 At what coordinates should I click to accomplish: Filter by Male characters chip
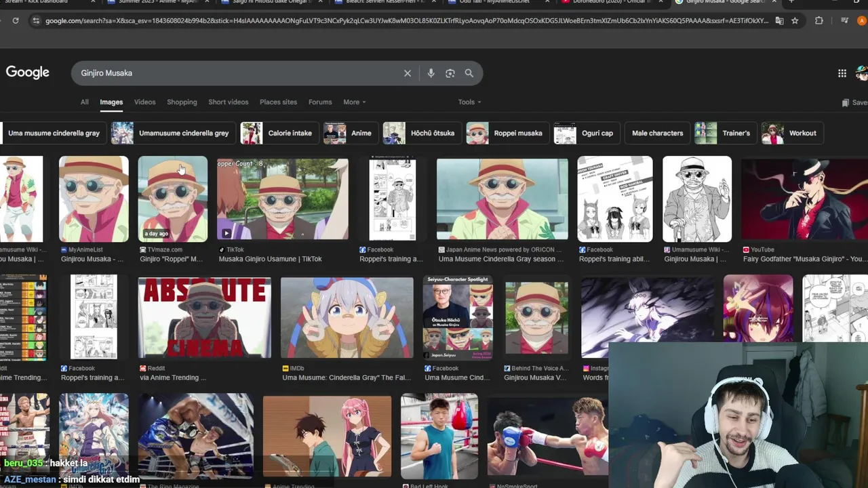pos(657,134)
